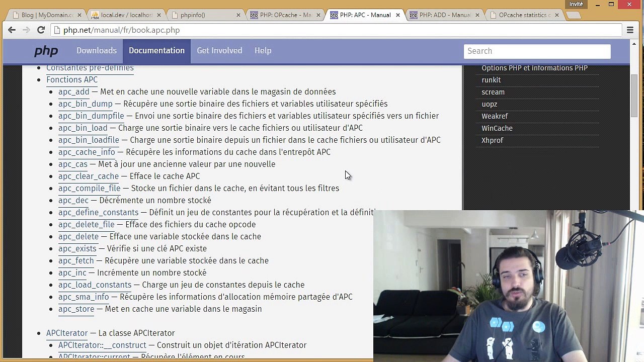Close the PHP: ADD manual tab

tap(477, 15)
